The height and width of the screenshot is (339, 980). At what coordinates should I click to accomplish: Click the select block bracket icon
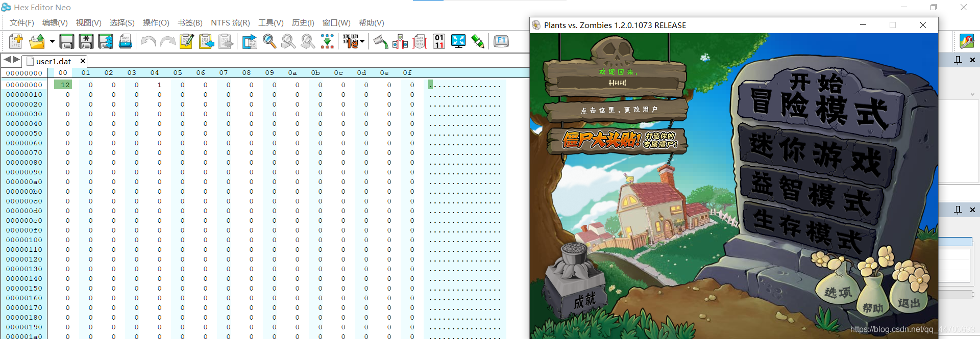pyautogui.click(x=420, y=41)
